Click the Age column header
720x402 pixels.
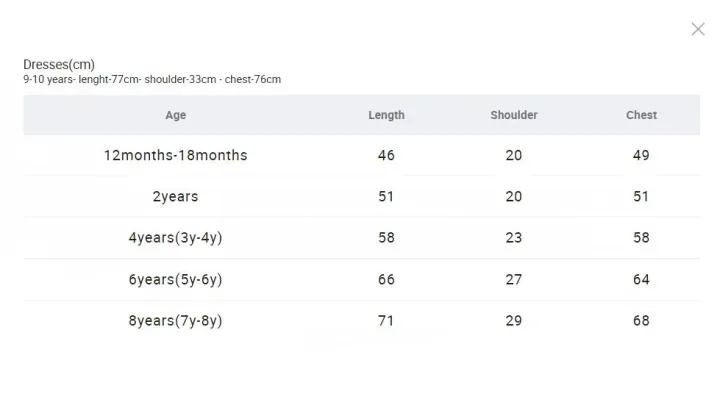176,115
